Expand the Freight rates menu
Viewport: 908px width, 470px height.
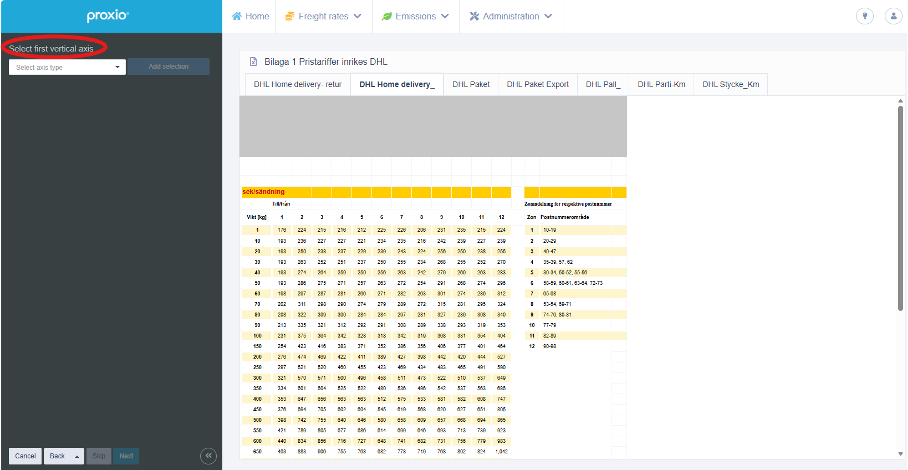(x=324, y=16)
